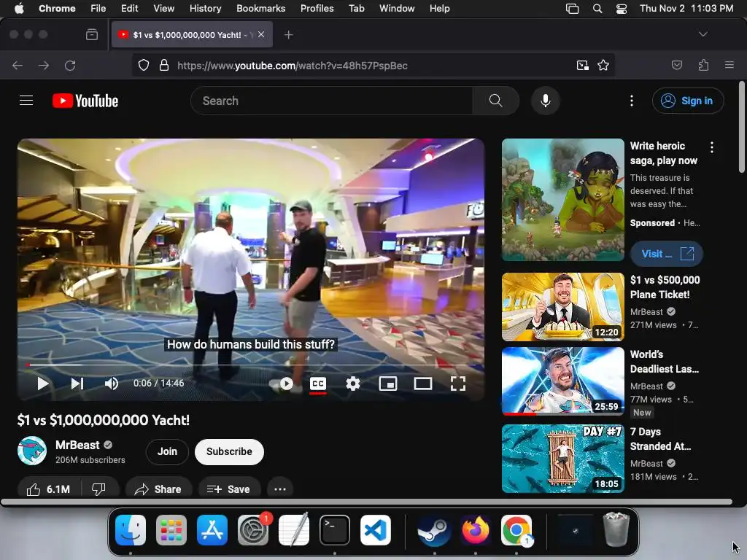This screenshot has height=560, width=747.
Task: Open MrBeast channel name link
Action: 77,445
